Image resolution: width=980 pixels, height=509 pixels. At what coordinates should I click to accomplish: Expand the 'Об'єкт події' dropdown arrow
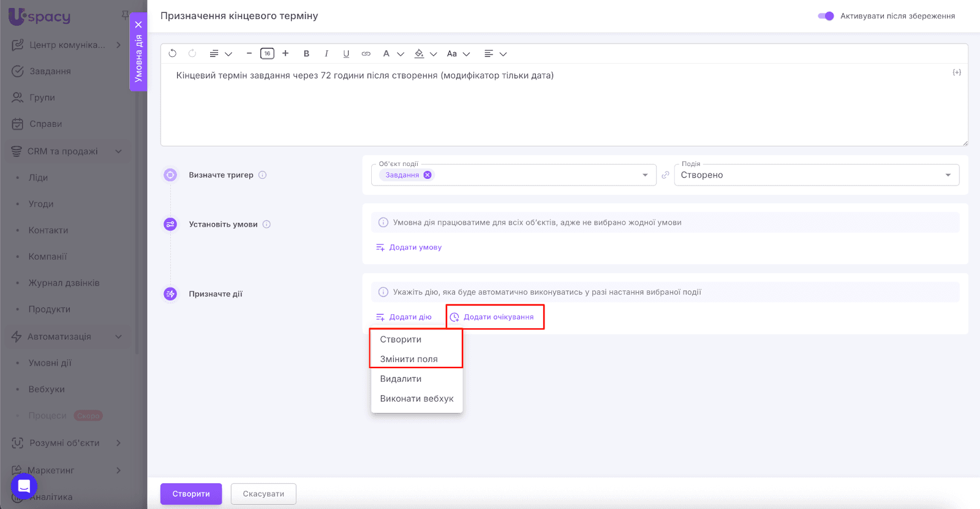644,175
